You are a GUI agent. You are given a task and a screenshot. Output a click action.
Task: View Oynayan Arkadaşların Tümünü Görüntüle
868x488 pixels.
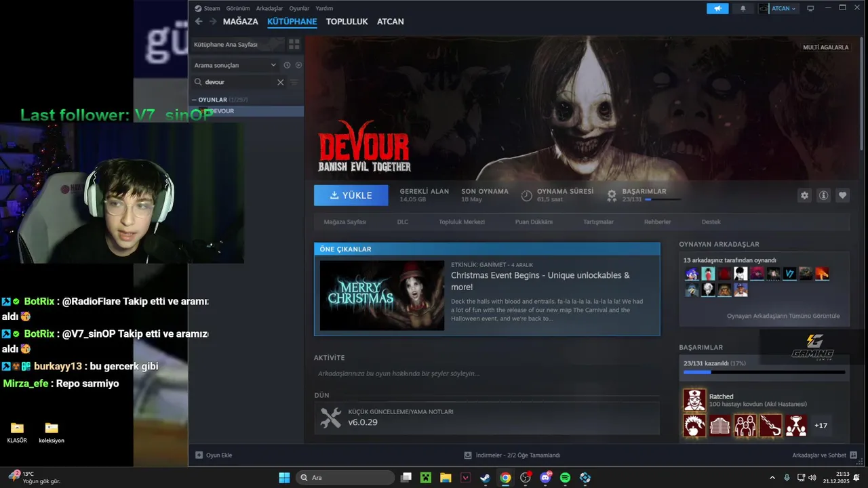783,316
